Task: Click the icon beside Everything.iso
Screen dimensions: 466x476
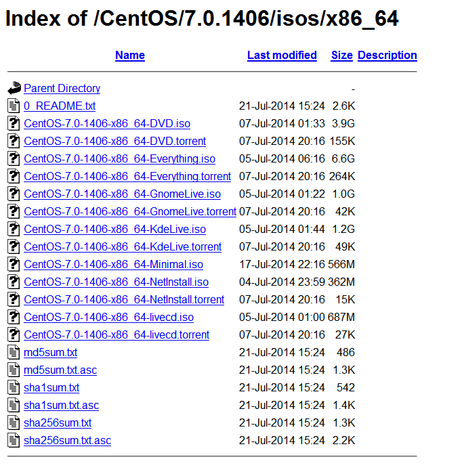Action: [14, 158]
